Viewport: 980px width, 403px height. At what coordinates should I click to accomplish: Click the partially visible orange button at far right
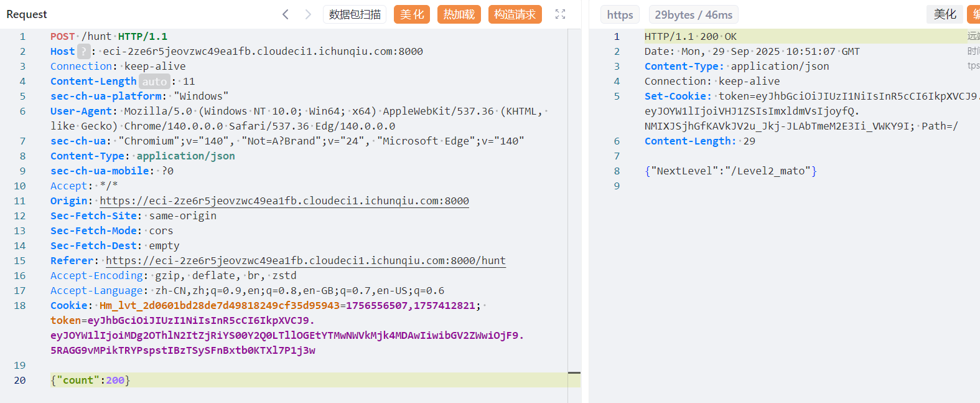974,14
